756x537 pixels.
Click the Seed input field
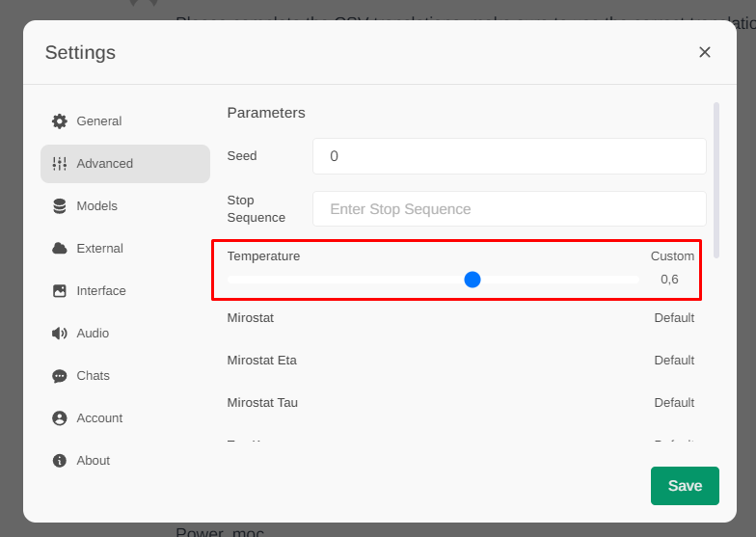point(509,156)
